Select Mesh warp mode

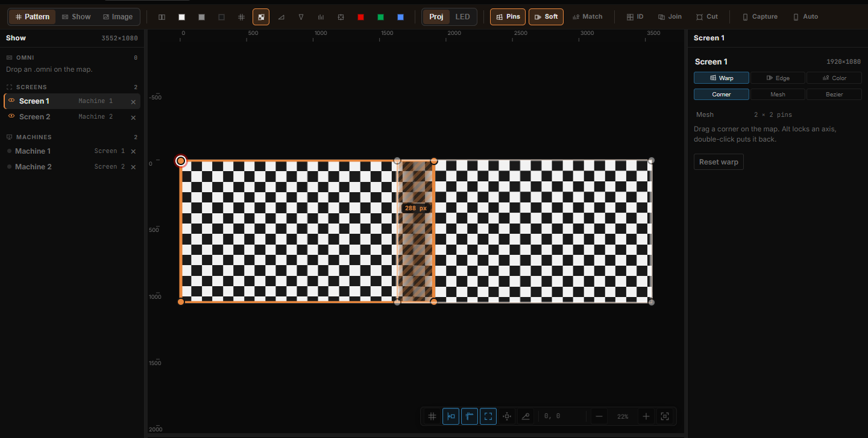778,94
